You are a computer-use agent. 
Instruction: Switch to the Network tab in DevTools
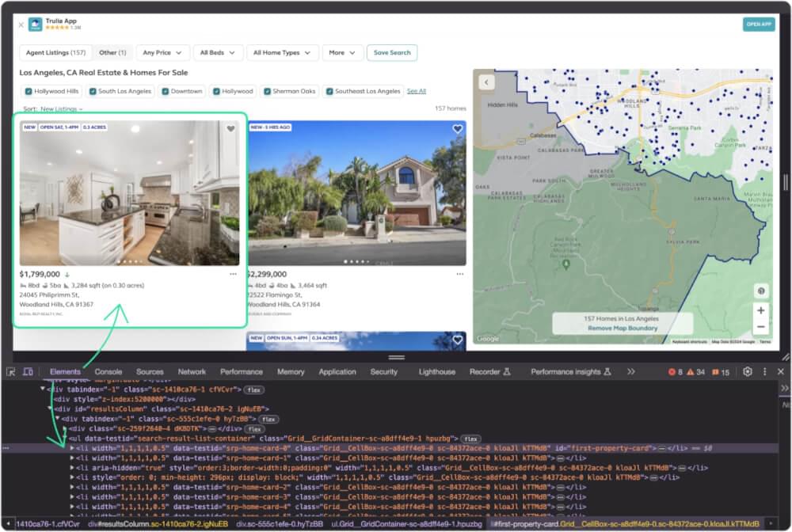[x=192, y=370]
